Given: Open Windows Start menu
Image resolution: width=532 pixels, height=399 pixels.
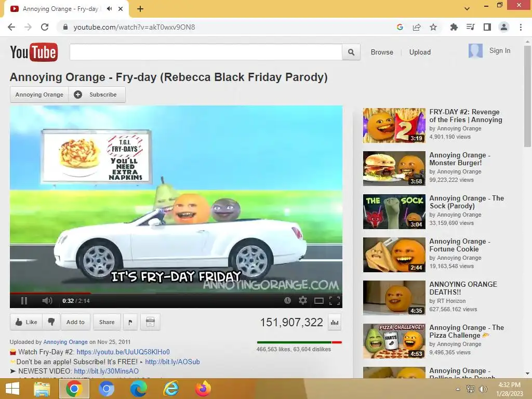Looking at the screenshot, I should click(12, 389).
